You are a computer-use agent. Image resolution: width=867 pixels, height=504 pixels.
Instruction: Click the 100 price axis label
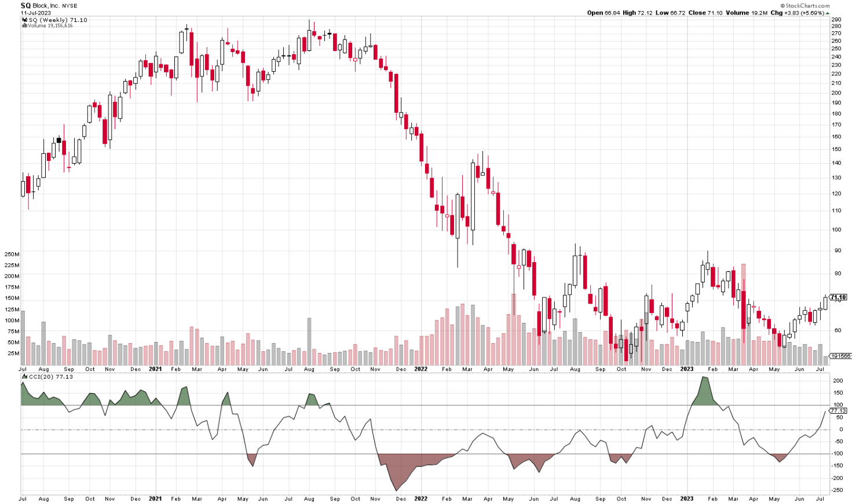[836, 229]
